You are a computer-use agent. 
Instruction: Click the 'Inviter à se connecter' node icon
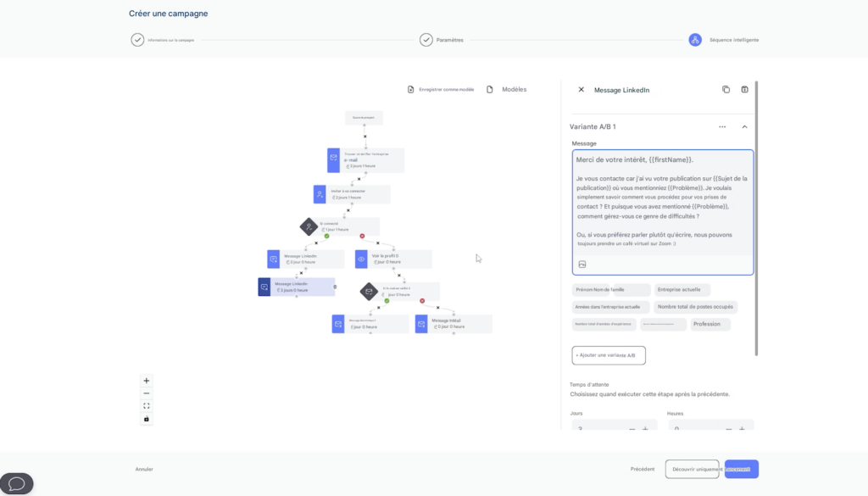(x=320, y=193)
